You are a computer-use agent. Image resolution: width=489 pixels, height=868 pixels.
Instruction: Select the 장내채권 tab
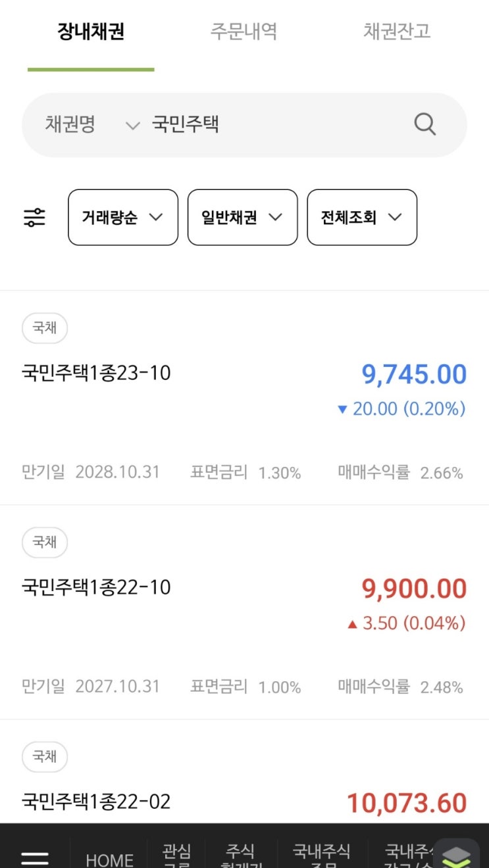pos(91,32)
